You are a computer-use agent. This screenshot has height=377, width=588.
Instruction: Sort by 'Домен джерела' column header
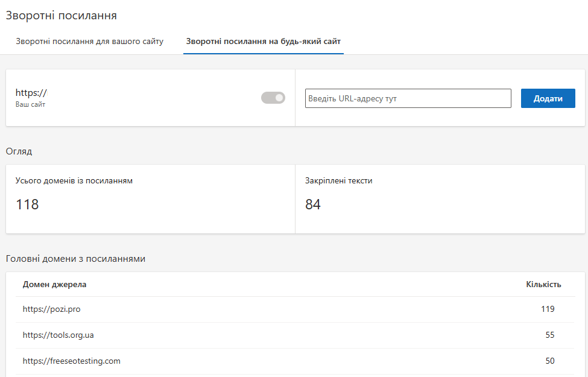(x=54, y=284)
